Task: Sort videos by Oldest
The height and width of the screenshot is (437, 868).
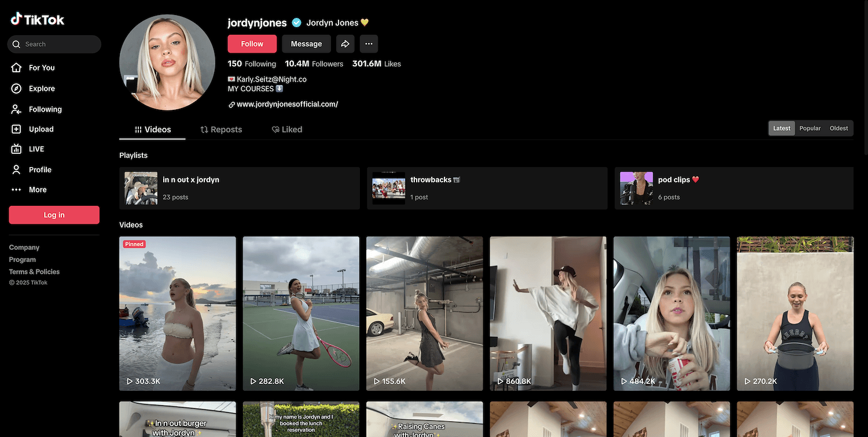Action: [838, 128]
